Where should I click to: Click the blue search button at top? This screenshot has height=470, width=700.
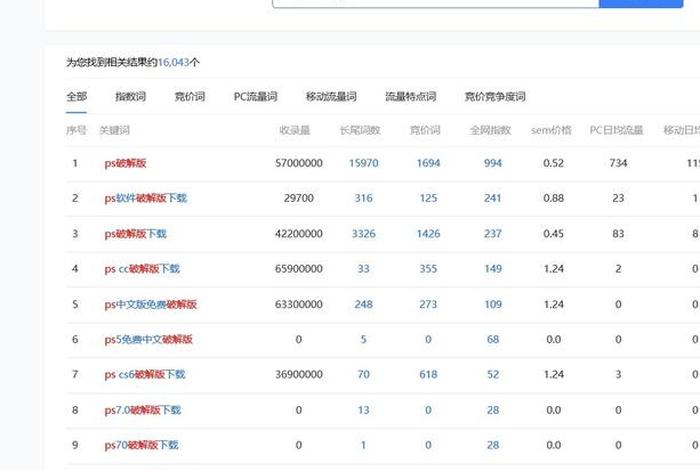[x=641, y=3]
